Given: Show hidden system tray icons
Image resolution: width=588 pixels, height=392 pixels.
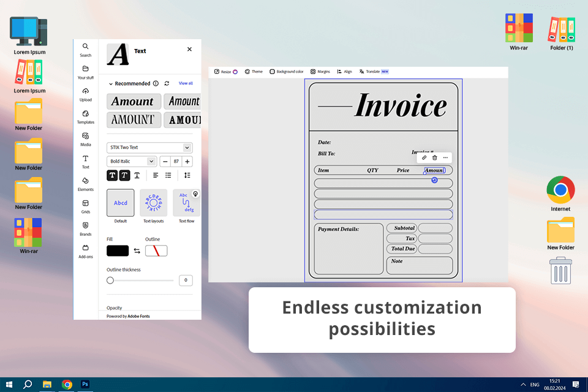Looking at the screenshot, I should click(523, 385).
